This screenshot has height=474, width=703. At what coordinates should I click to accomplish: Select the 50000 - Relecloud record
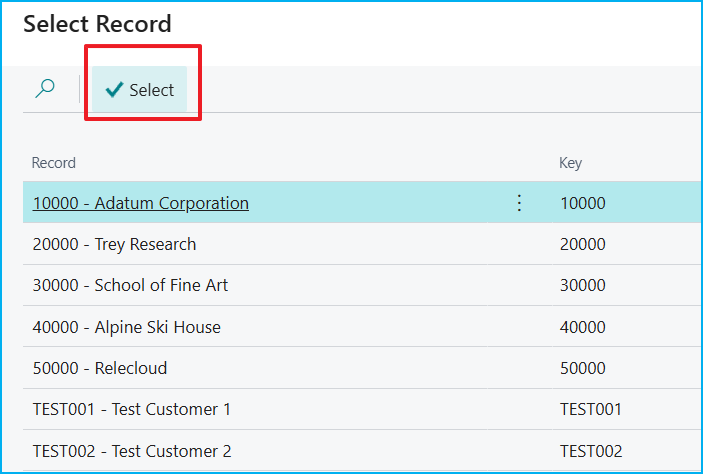point(100,368)
